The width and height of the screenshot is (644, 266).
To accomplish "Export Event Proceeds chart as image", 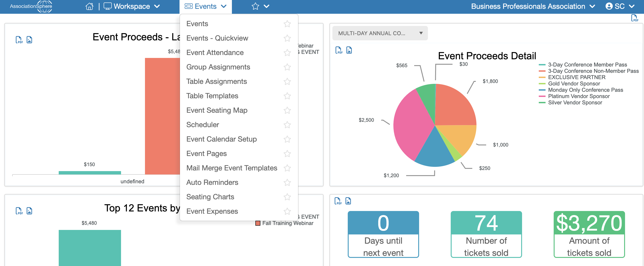I will (29, 40).
